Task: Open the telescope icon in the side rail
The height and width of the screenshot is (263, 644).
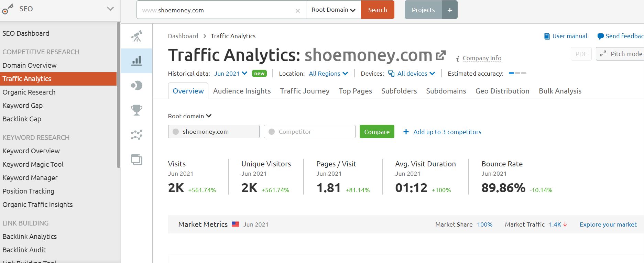Action: pyautogui.click(x=137, y=36)
